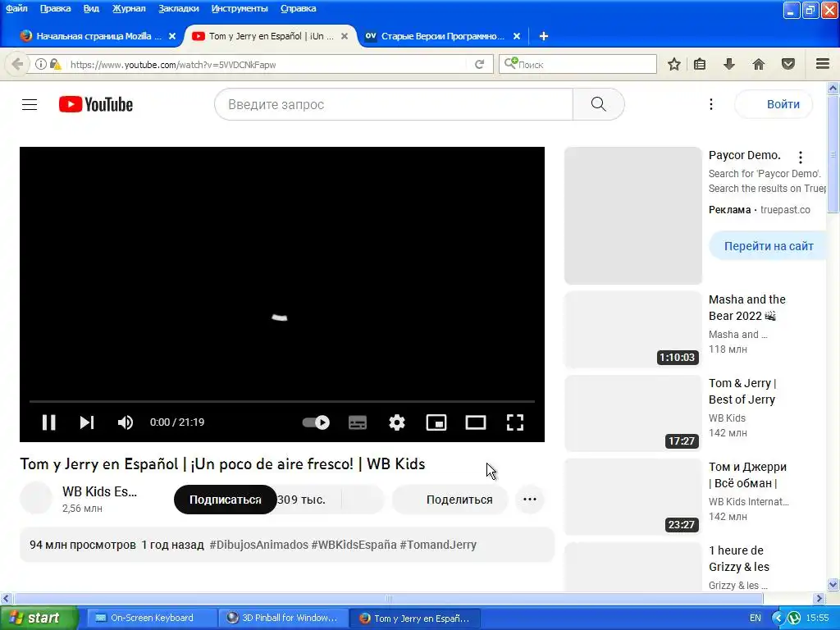The height and width of the screenshot is (630, 840).
Task: Switch to Старые Версии Программно tab
Action: (x=442, y=36)
